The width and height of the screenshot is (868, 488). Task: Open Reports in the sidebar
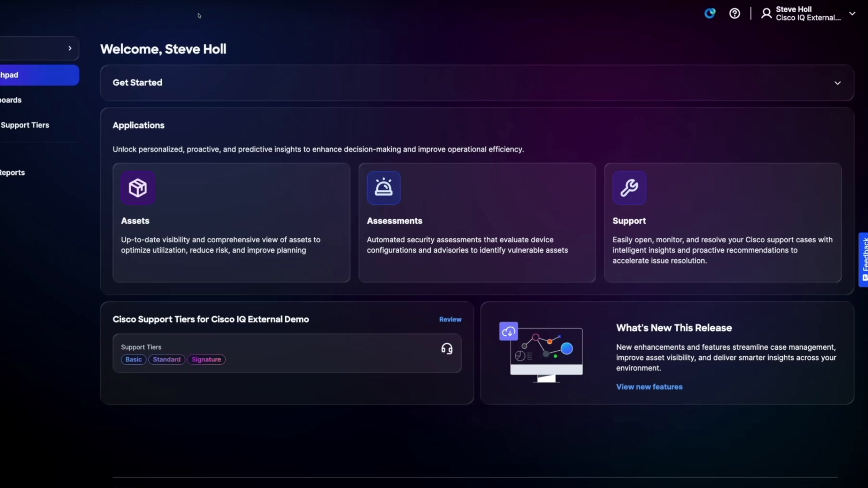click(12, 173)
